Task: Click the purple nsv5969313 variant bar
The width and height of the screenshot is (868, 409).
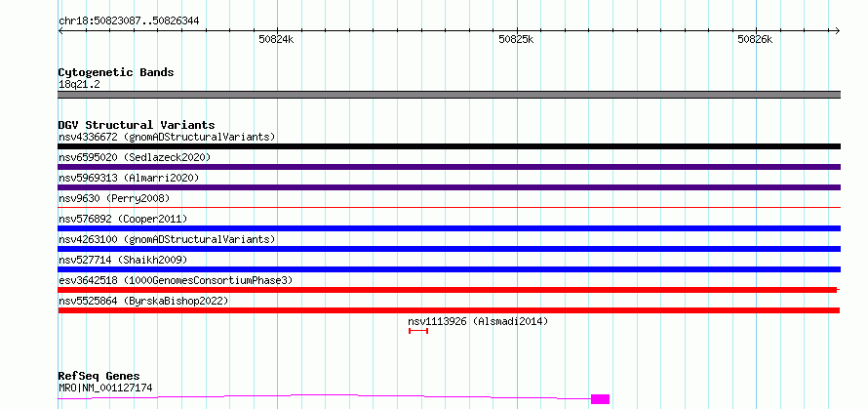Action: [449, 187]
